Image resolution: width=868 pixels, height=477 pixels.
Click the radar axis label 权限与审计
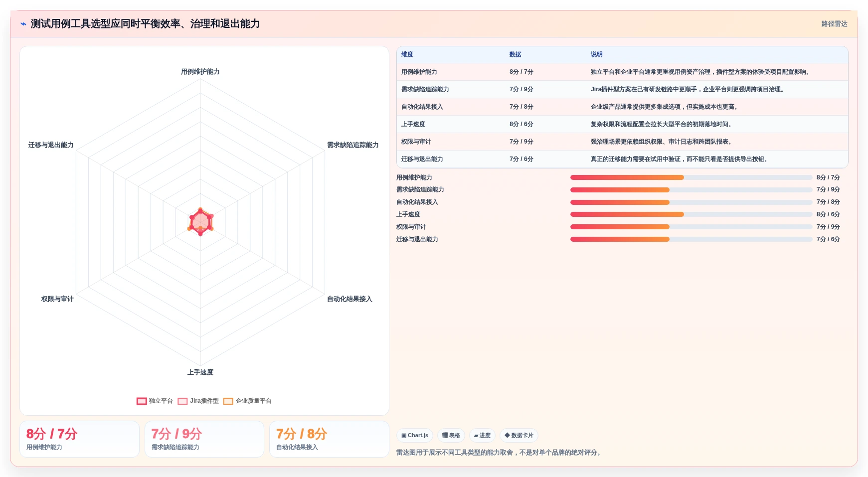[57, 299]
